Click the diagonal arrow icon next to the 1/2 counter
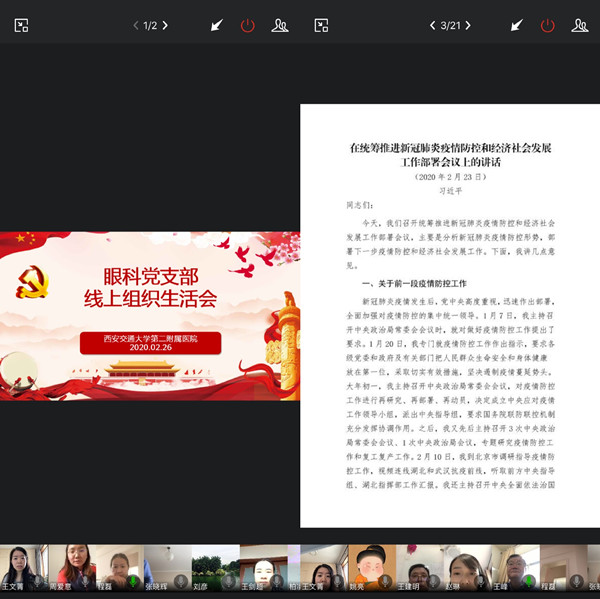The width and height of the screenshot is (600, 599). click(x=217, y=25)
